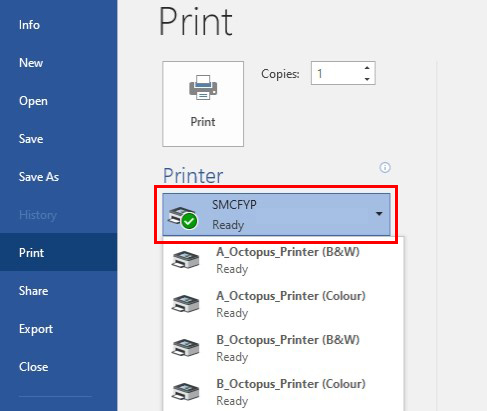Select Export in the sidebar

click(x=36, y=329)
